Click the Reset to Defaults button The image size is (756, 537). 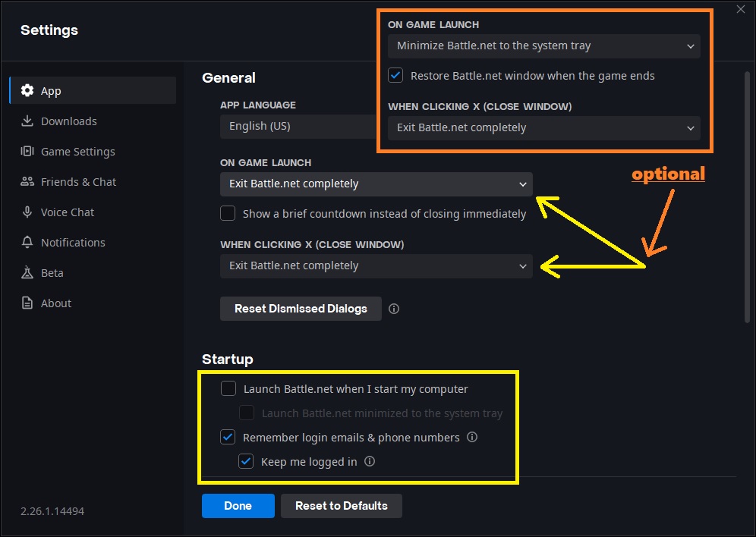coord(341,506)
